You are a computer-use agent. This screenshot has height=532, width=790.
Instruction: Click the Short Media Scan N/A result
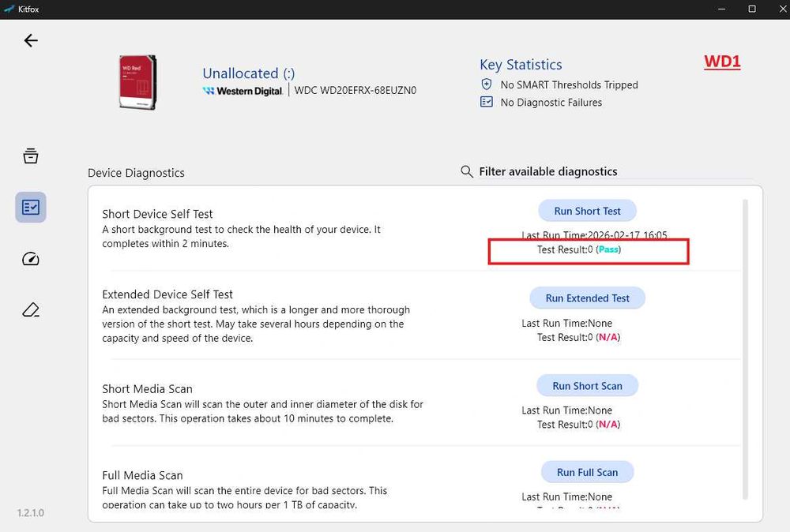[x=608, y=425]
